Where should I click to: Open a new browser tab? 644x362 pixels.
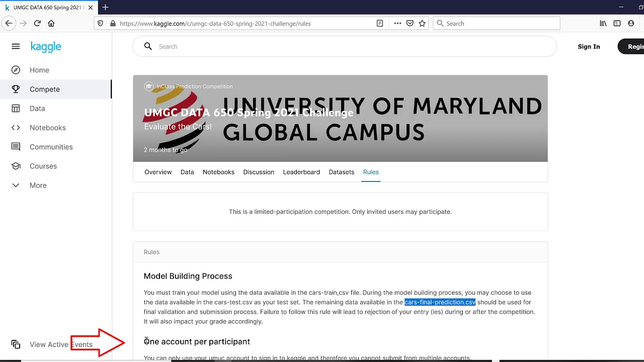[x=105, y=8]
